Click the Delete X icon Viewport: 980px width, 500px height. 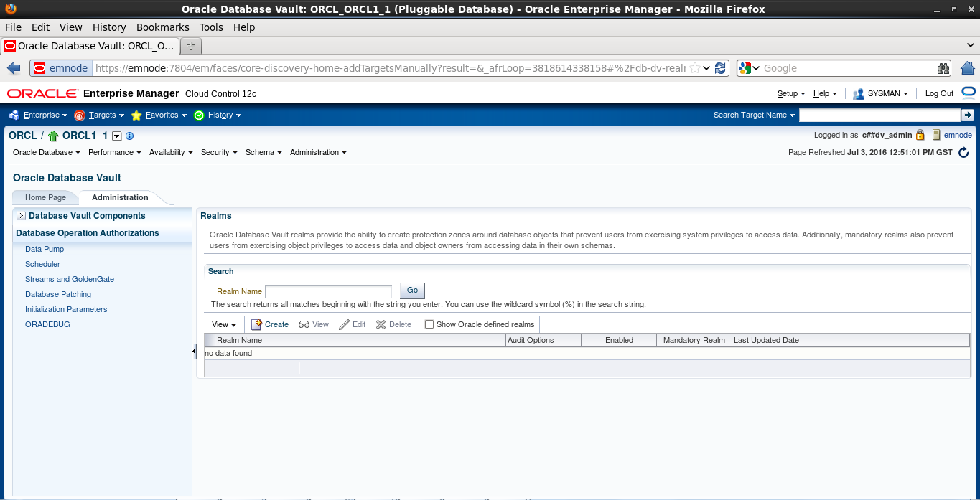[381, 324]
